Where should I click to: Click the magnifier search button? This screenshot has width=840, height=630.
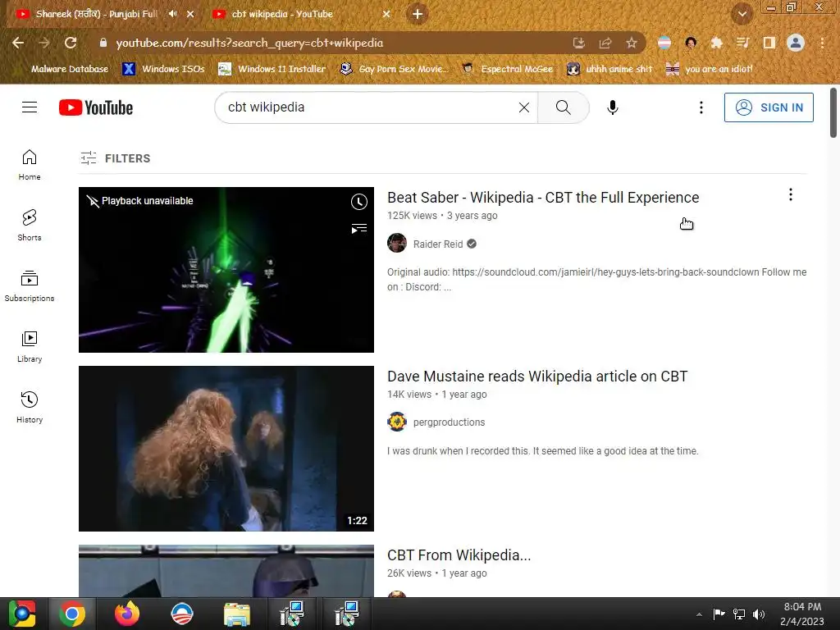click(563, 107)
